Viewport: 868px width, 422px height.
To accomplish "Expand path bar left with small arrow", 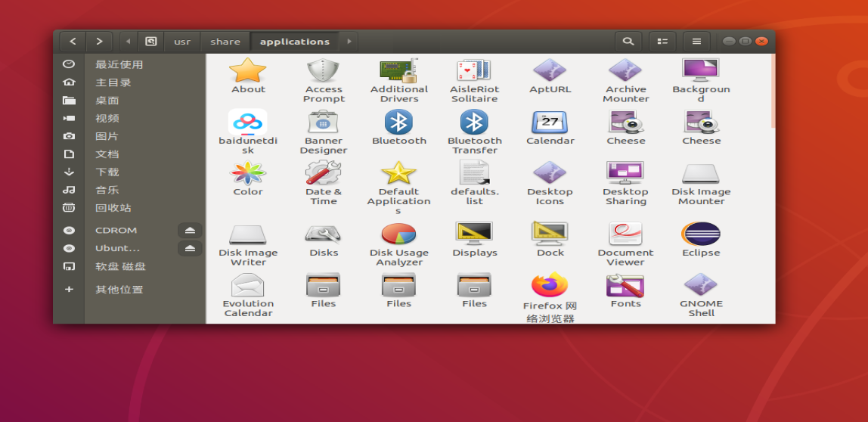I will tap(129, 42).
